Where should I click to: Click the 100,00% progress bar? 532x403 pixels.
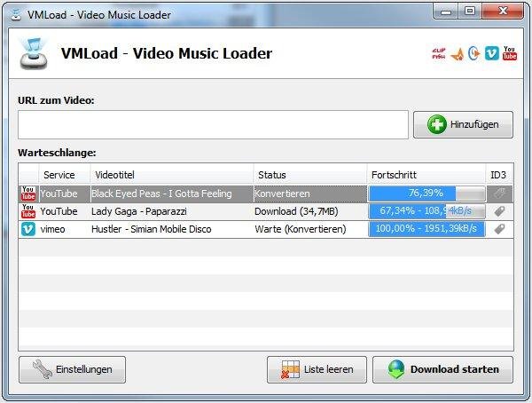tap(426, 229)
